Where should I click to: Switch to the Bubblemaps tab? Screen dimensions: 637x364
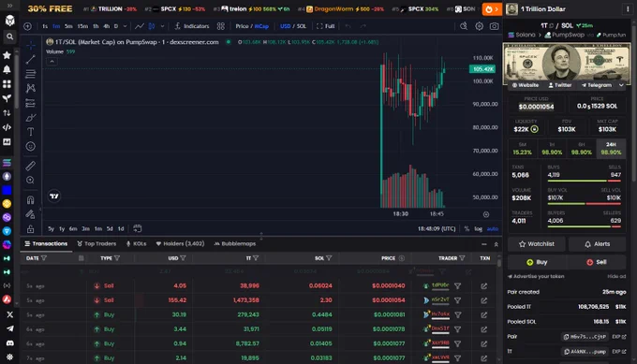click(x=235, y=244)
